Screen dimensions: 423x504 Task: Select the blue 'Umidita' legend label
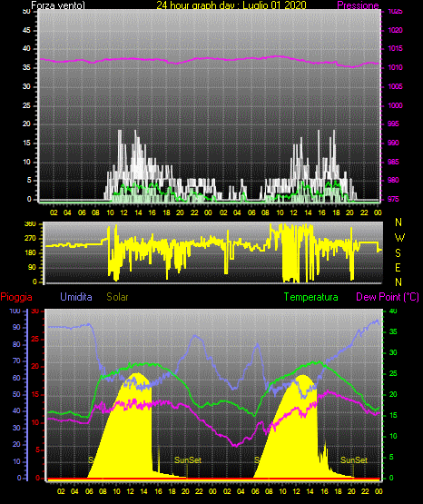tap(76, 297)
